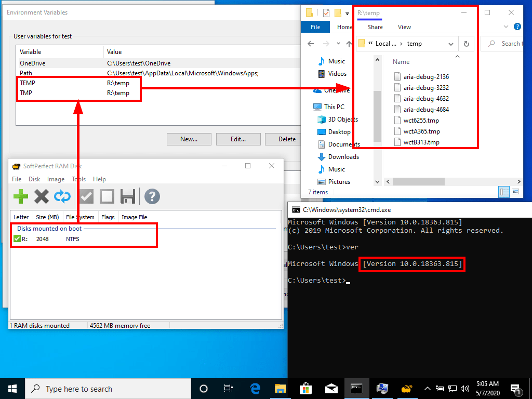
Task: Launch Microsoft Edge from the taskbar
Action: (x=255, y=389)
